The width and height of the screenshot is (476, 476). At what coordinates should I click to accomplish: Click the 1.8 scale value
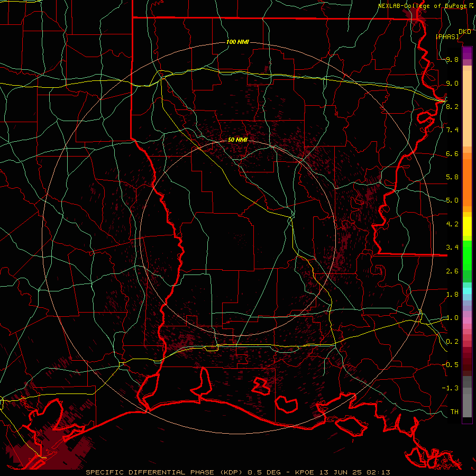click(x=452, y=294)
